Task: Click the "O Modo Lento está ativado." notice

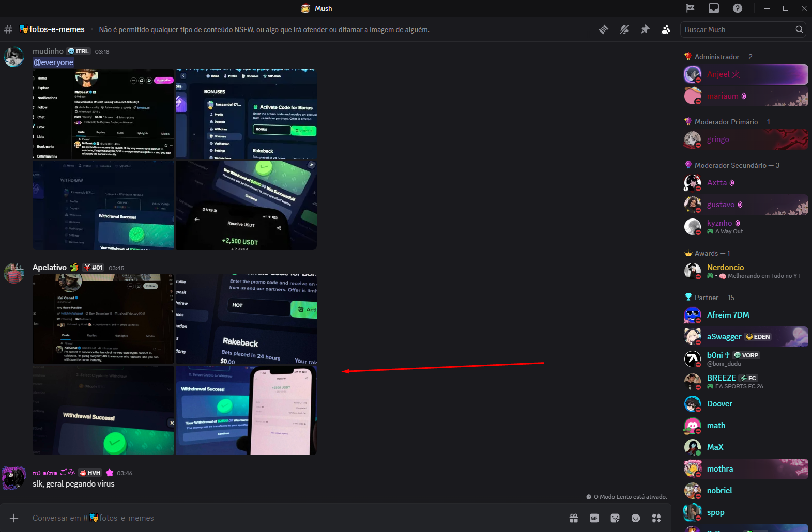Action: (x=626, y=497)
